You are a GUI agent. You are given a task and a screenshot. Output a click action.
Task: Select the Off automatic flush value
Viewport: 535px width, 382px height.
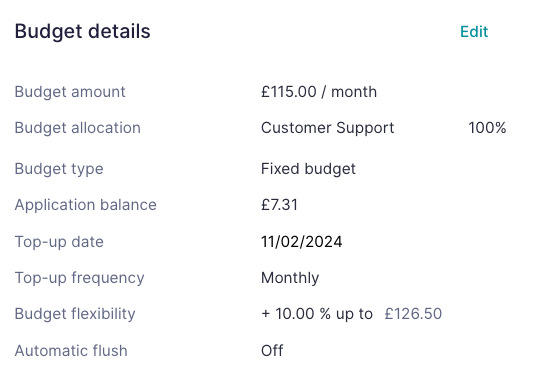coord(272,351)
